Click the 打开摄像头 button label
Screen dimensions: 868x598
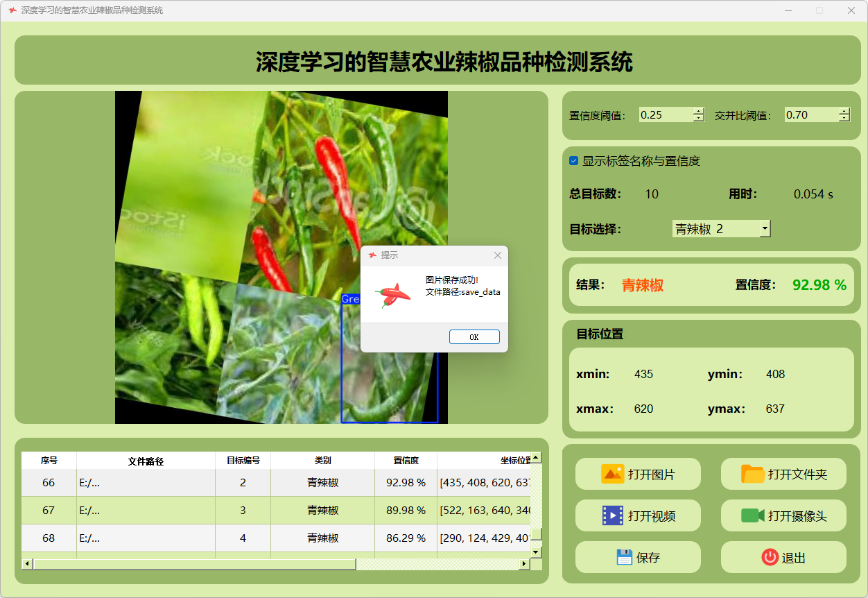pyautogui.click(x=797, y=516)
